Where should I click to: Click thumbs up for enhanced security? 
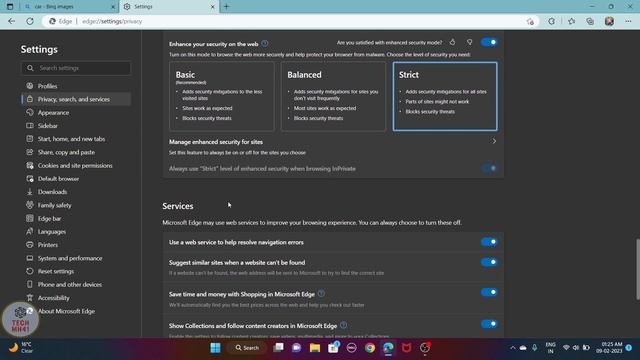coord(452,42)
